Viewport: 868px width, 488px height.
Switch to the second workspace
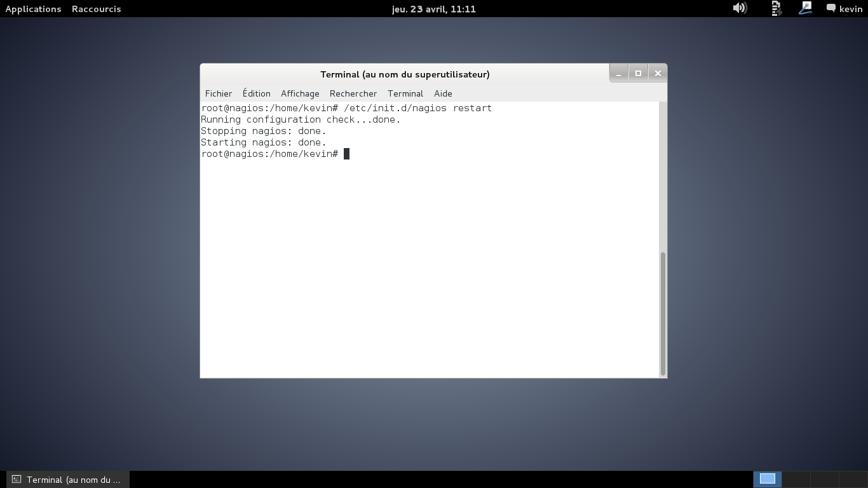796,479
